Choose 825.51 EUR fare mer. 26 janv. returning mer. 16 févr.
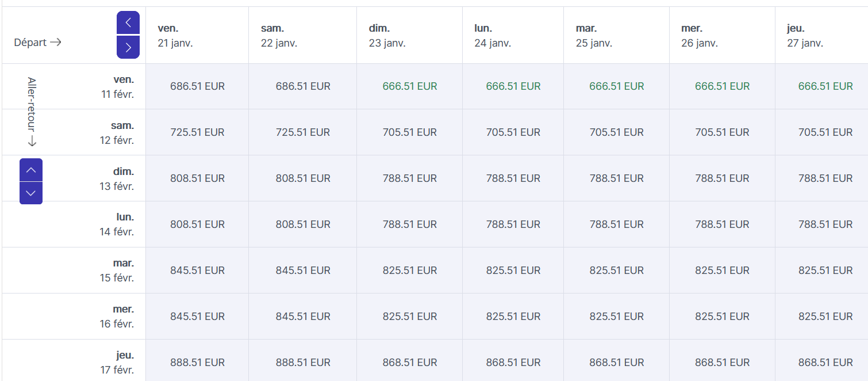This screenshot has height=381, width=868. [723, 317]
